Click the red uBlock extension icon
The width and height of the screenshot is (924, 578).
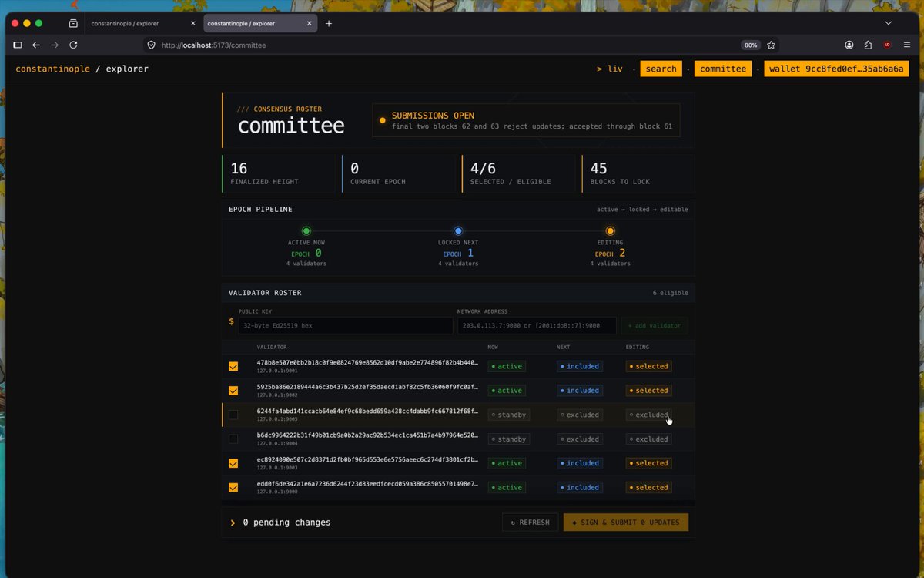pos(888,45)
